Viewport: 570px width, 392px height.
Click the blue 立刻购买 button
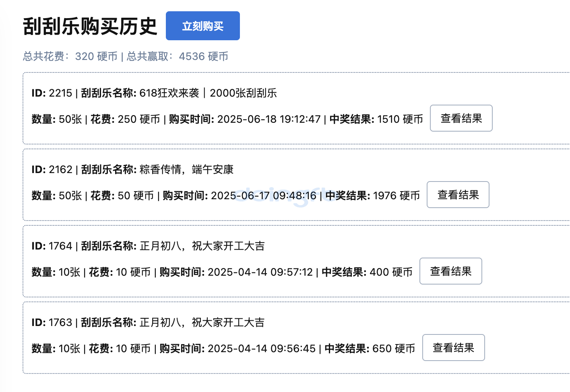pyautogui.click(x=203, y=26)
